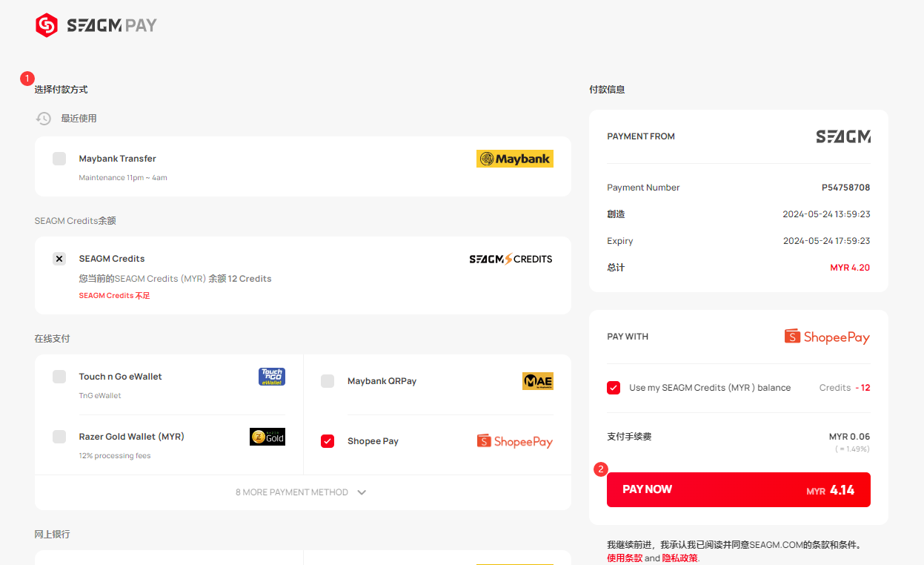Click the PAYMENT FROM heading

point(641,136)
